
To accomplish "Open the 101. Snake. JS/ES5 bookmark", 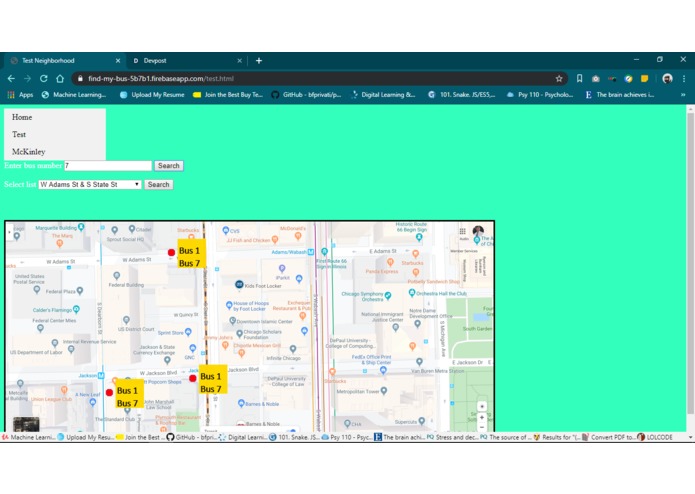I will (x=461, y=94).
